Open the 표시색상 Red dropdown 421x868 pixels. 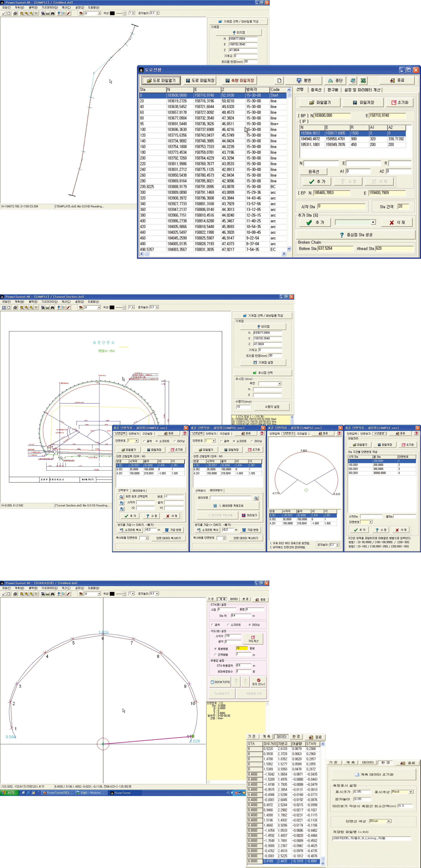point(411,792)
